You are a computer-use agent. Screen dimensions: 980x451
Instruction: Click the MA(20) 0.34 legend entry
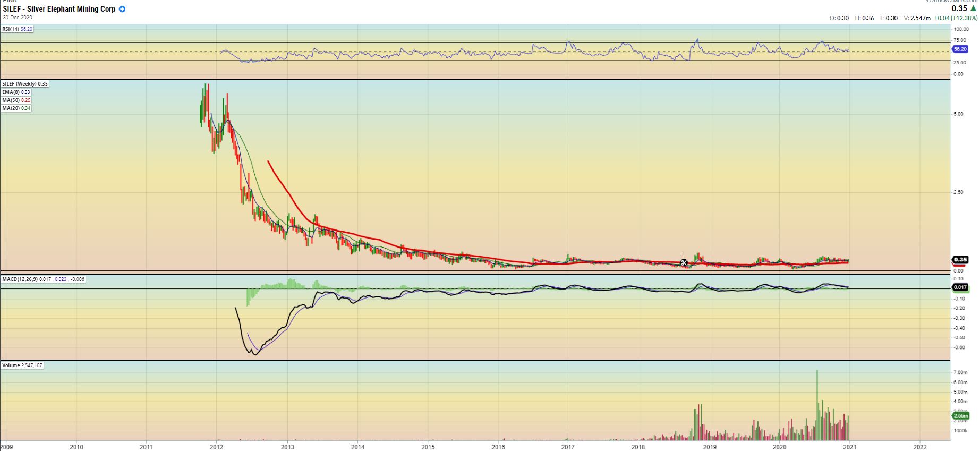[x=16, y=108]
